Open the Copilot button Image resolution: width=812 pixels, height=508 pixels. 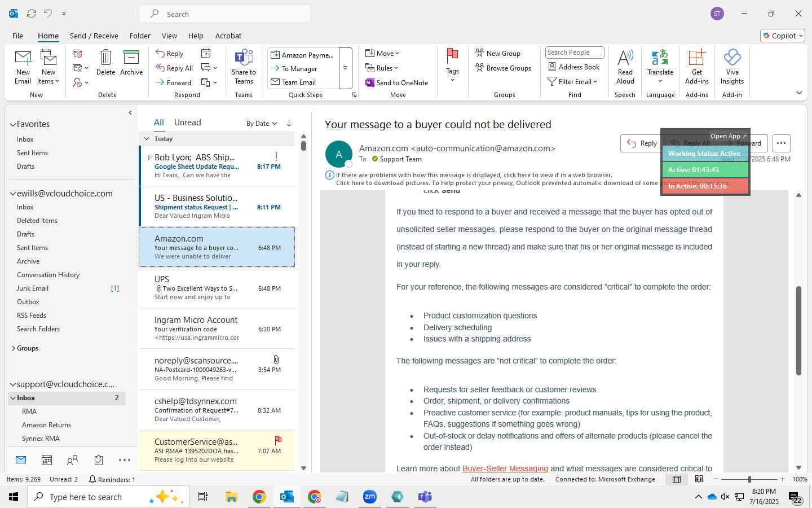(x=783, y=36)
